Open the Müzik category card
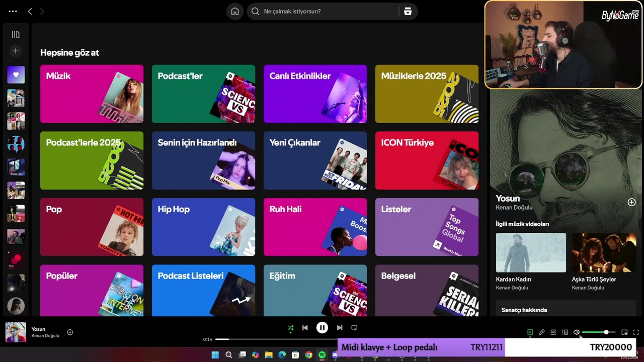This screenshot has height=362, width=644. [x=92, y=94]
